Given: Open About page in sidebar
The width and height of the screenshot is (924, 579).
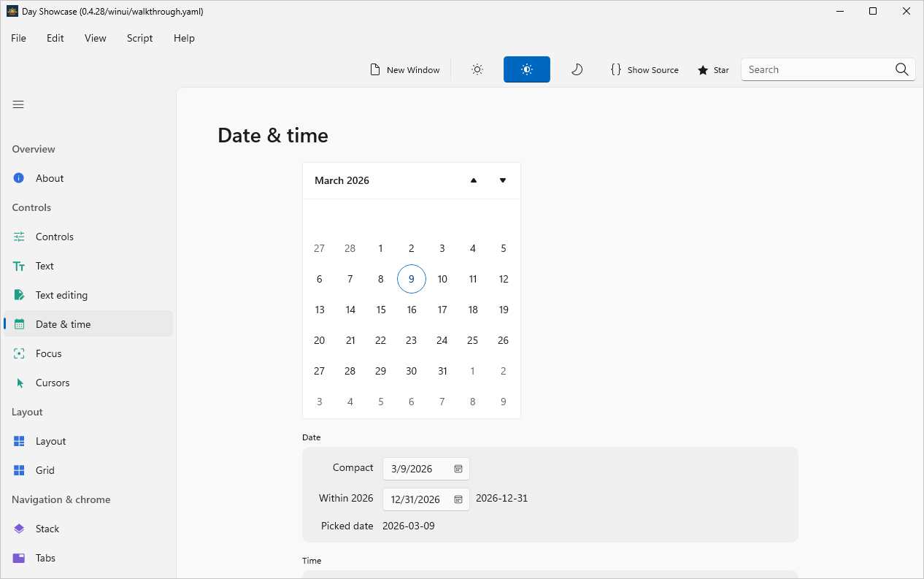Looking at the screenshot, I should (x=88, y=178).
